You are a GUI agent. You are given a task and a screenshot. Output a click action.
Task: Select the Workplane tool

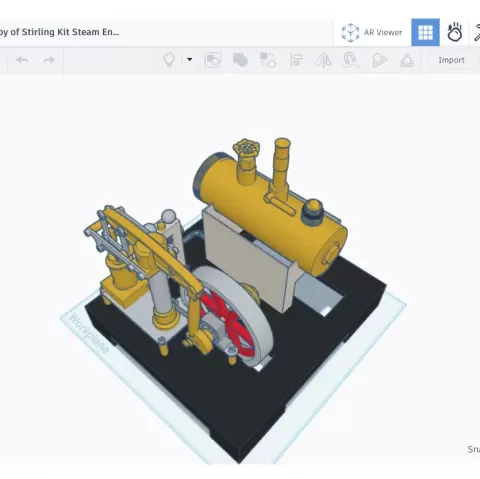(379, 60)
